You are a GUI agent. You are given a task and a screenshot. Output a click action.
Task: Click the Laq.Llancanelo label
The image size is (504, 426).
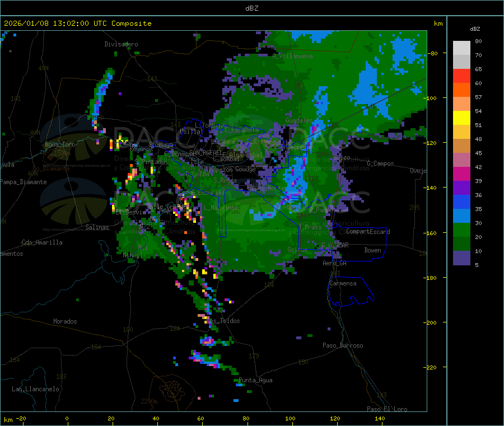[35, 389]
